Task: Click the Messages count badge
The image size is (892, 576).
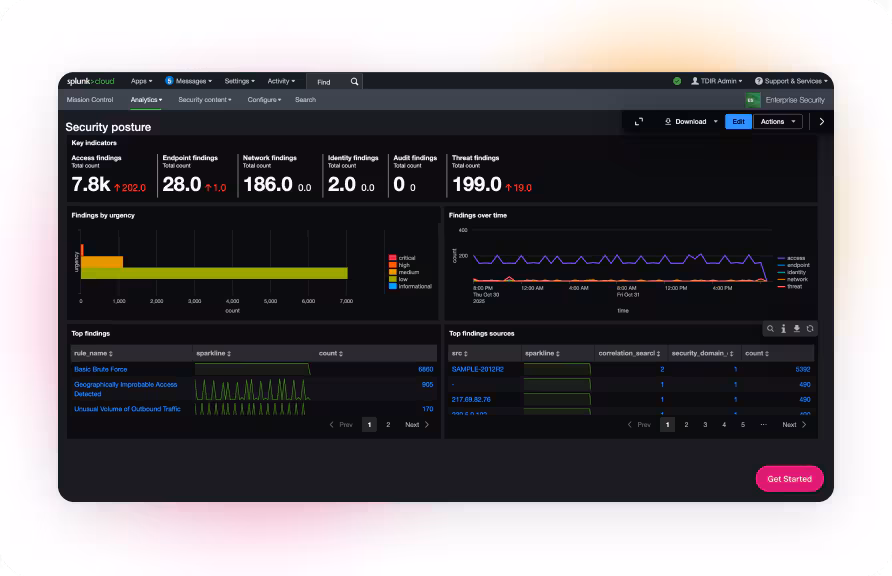Action: 169,81
